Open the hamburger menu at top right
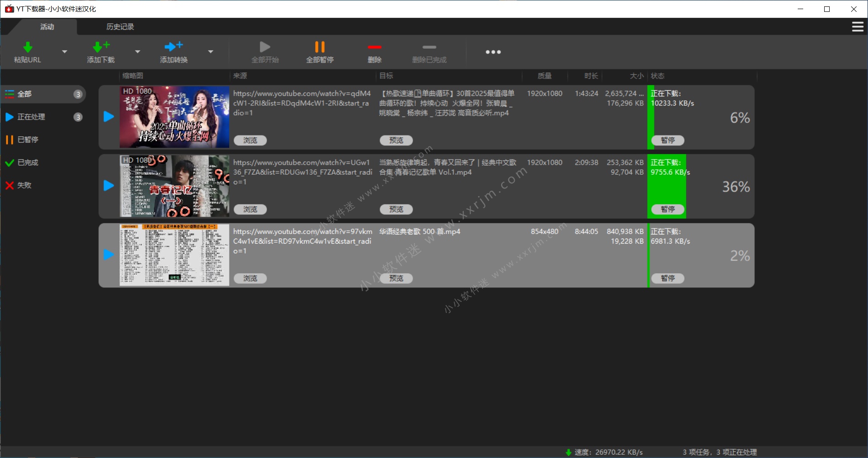The height and width of the screenshot is (458, 868). [857, 26]
